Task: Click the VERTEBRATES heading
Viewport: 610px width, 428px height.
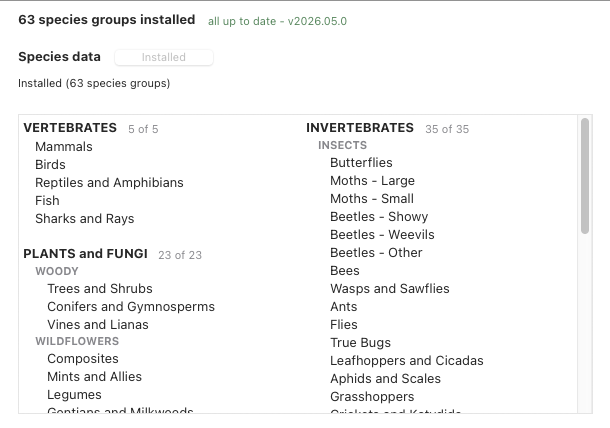Action: [70, 128]
